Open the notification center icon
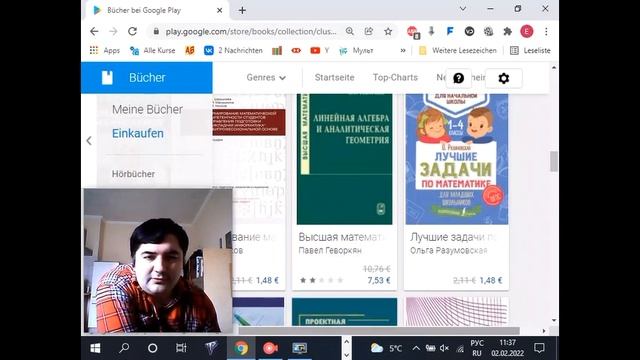This screenshot has width=640, height=360. [539, 348]
